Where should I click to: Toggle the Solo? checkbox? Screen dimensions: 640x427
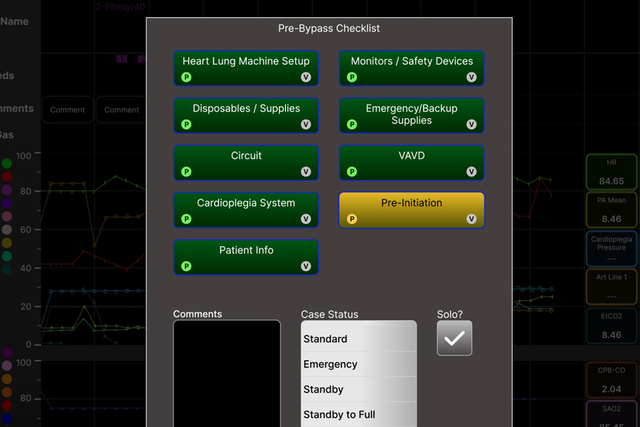[454, 338]
